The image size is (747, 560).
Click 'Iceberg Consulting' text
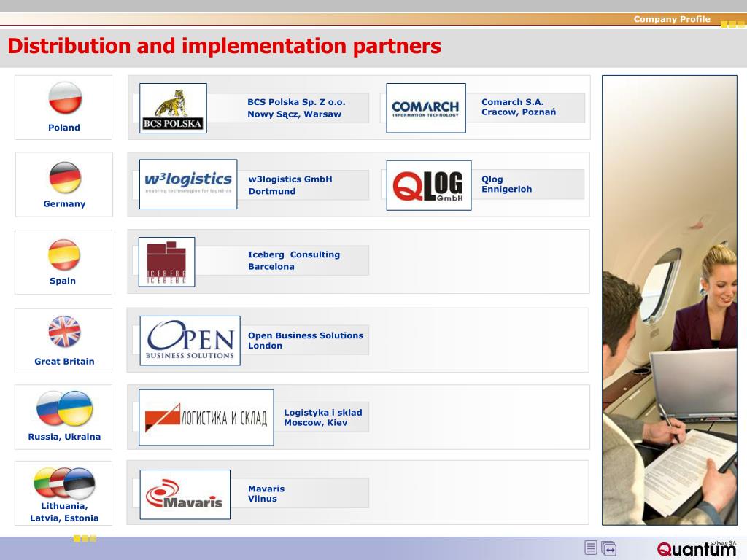(x=294, y=254)
